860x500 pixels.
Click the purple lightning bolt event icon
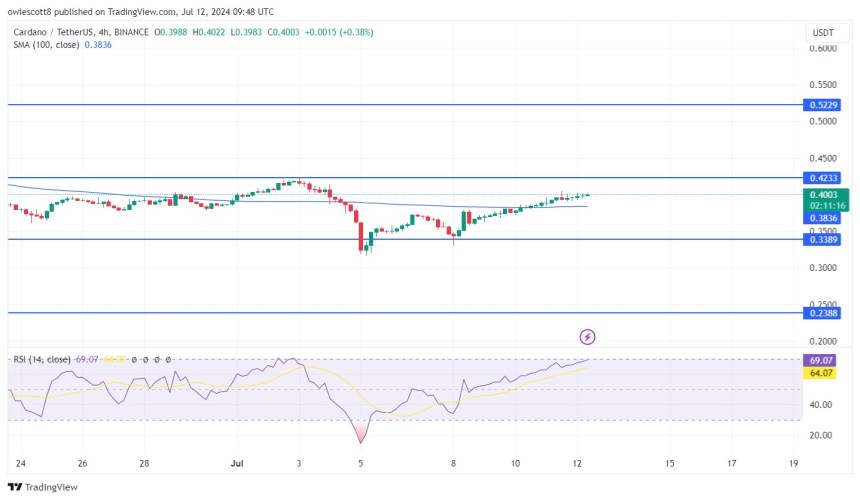click(588, 338)
